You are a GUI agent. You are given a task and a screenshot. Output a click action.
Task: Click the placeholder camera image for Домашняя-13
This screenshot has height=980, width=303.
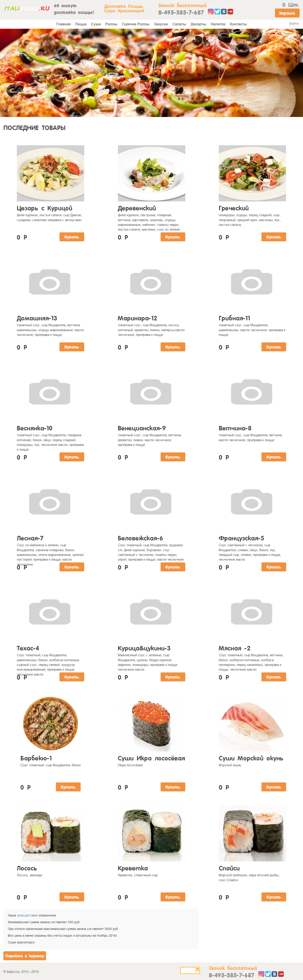point(50,282)
